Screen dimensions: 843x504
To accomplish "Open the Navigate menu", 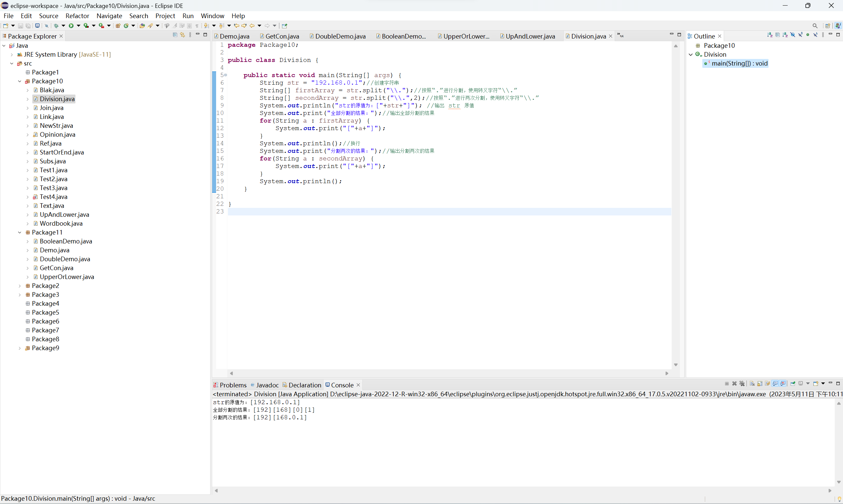I will (109, 16).
